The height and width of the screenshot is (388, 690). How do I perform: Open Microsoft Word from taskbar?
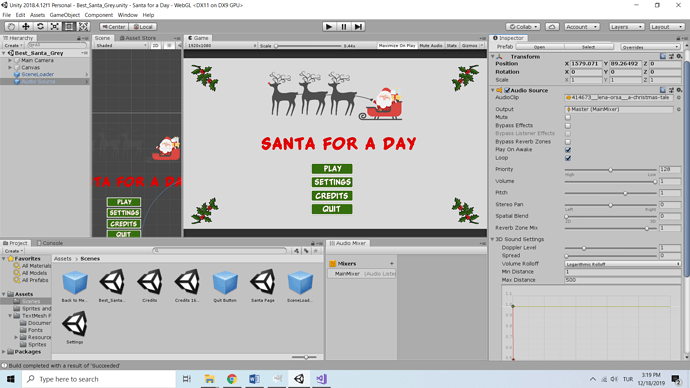254,379
